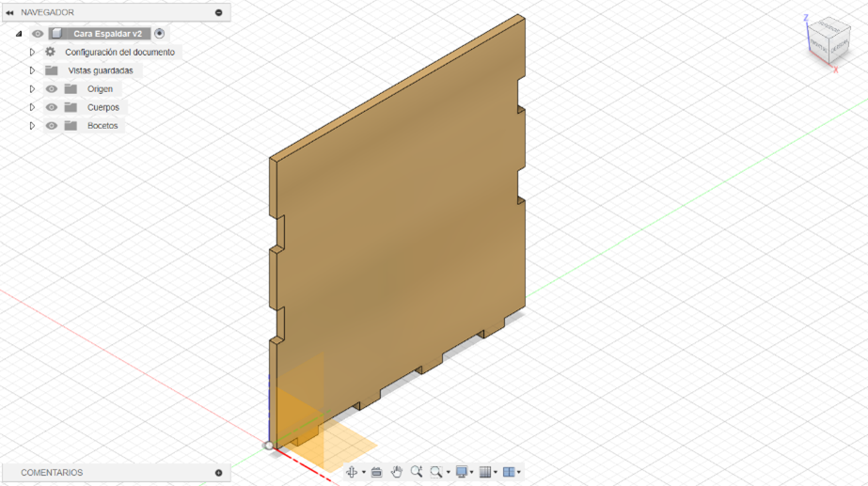Click the Zoom Window fit icon
Screen dimensions: 868x486
tap(436, 472)
